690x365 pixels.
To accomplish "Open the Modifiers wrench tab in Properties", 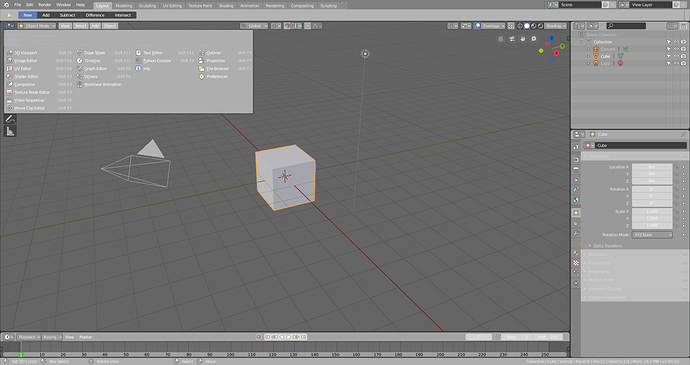I will coord(576,233).
